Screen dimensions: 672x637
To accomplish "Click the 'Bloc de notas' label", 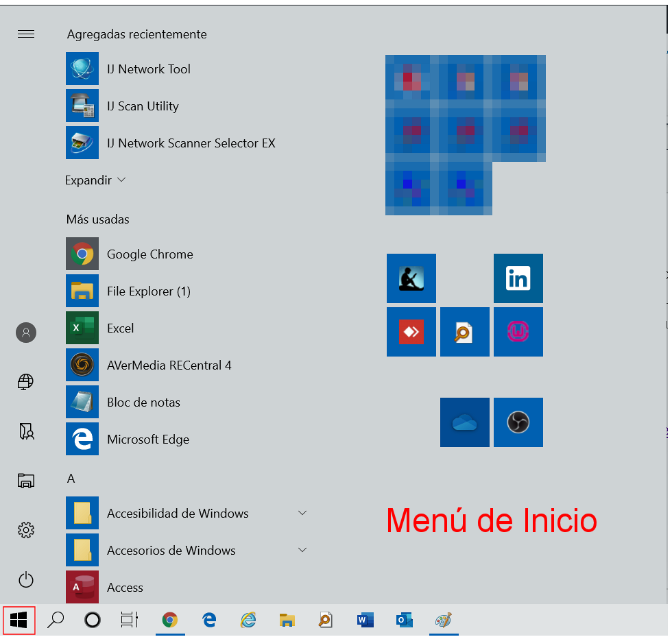I will pyautogui.click(x=143, y=402).
